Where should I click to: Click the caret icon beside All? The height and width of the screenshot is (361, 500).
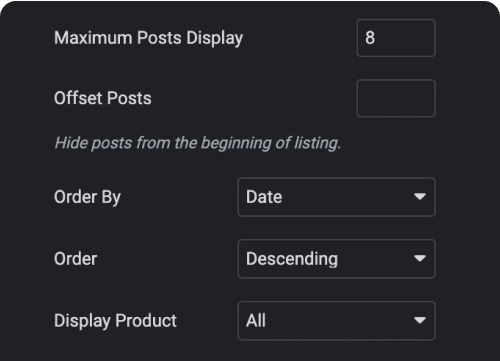(420, 320)
